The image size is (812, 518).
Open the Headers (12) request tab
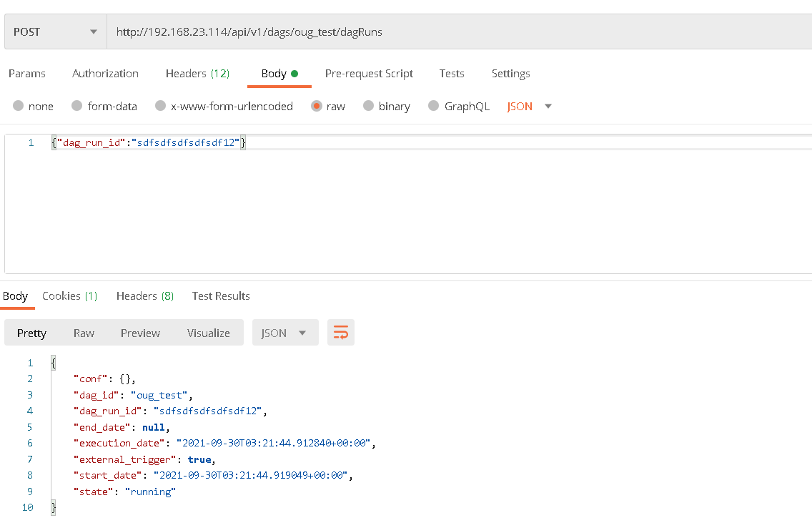tap(197, 74)
